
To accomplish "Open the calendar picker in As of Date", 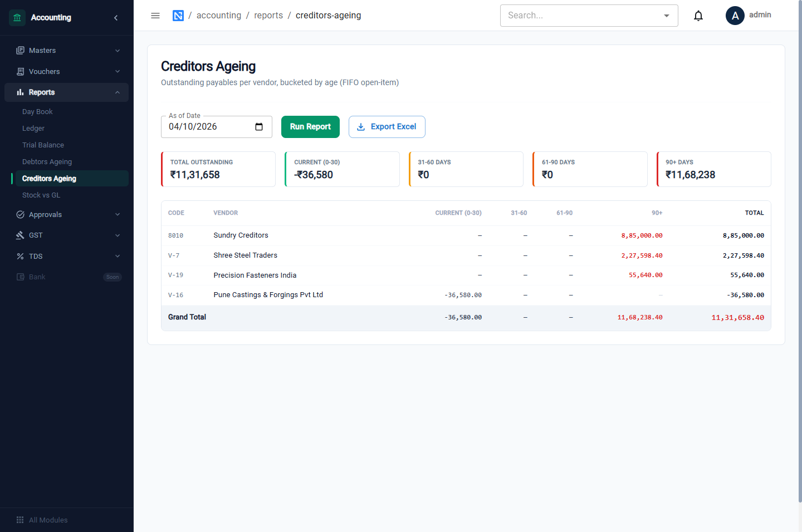I will coord(259,127).
